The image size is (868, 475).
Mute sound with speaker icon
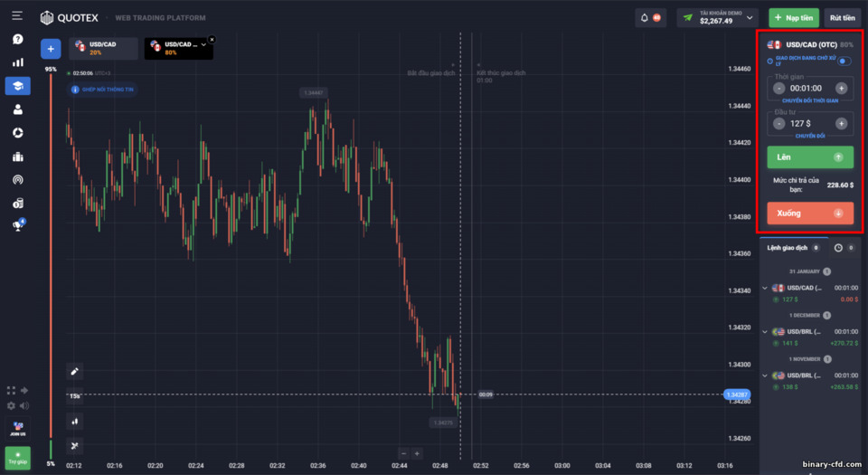click(24, 405)
